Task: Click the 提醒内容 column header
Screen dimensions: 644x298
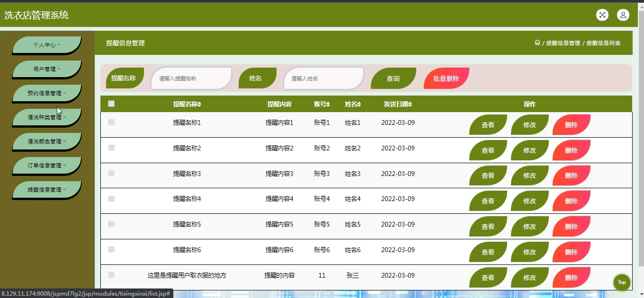Action: click(x=279, y=105)
